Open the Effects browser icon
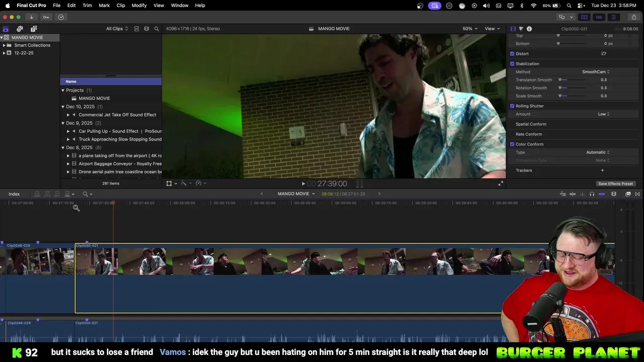The width and height of the screenshot is (644, 362). point(628,194)
